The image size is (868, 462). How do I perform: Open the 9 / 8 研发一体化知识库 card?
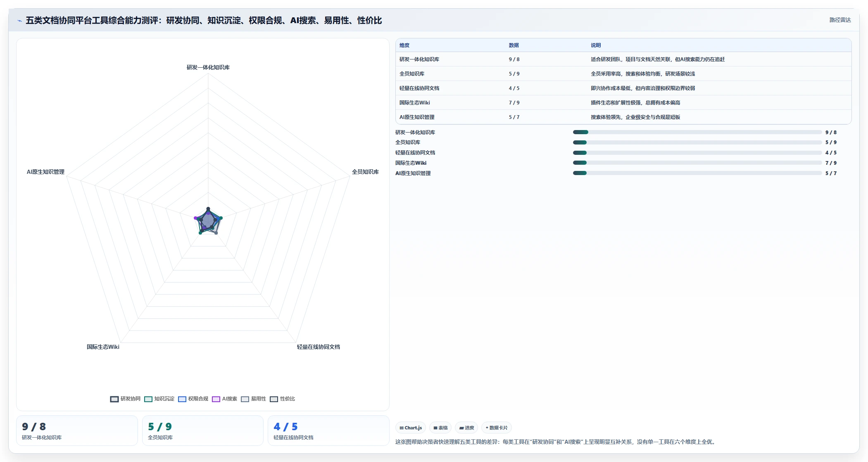tap(77, 431)
